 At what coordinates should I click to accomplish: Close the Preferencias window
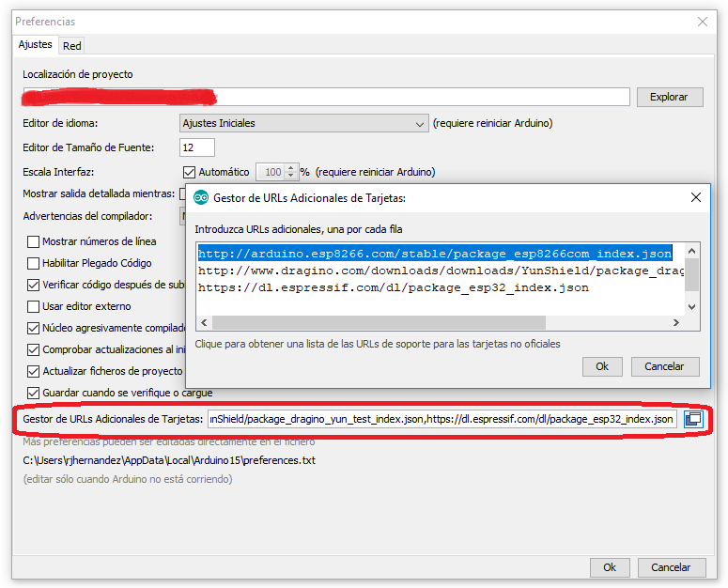pos(703,22)
